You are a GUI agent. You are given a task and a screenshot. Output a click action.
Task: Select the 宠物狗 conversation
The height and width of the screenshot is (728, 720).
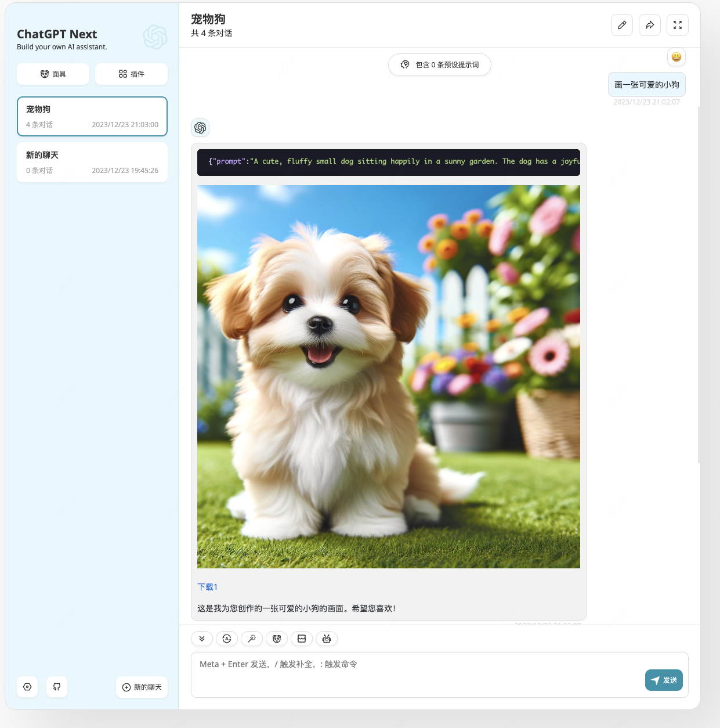[x=92, y=116]
